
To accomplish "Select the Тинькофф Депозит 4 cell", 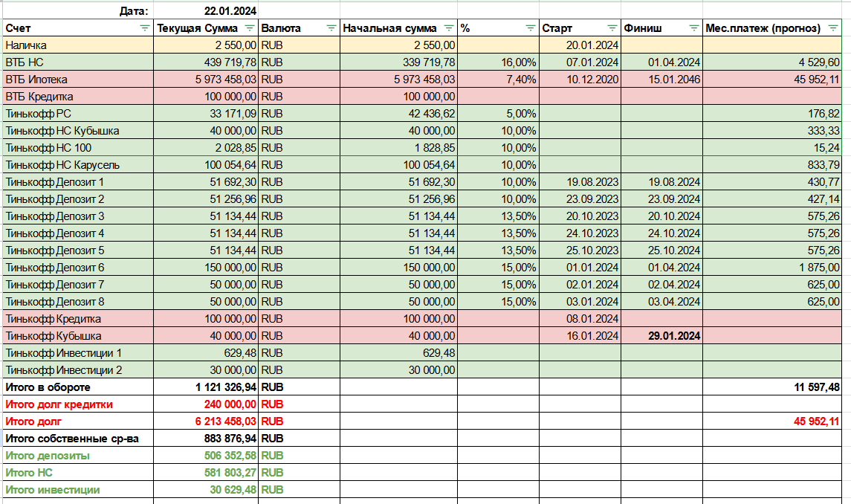I will pos(78,233).
